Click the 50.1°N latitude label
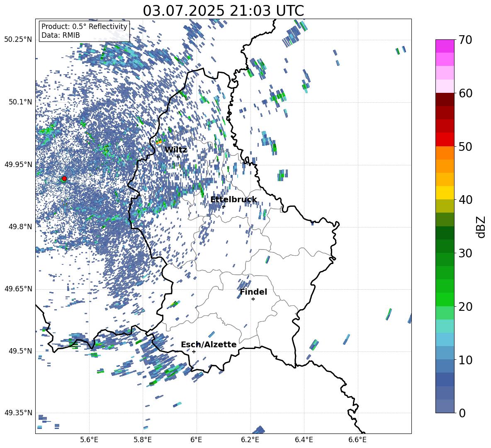This screenshot has height=448, width=491. 20,102
